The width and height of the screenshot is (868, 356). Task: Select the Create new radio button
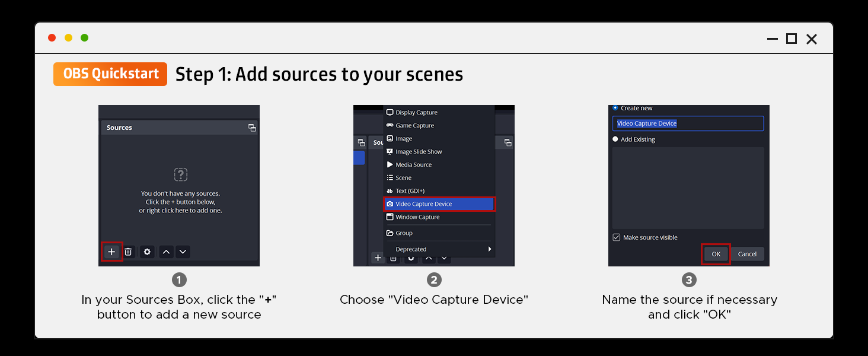click(x=616, y=107)
